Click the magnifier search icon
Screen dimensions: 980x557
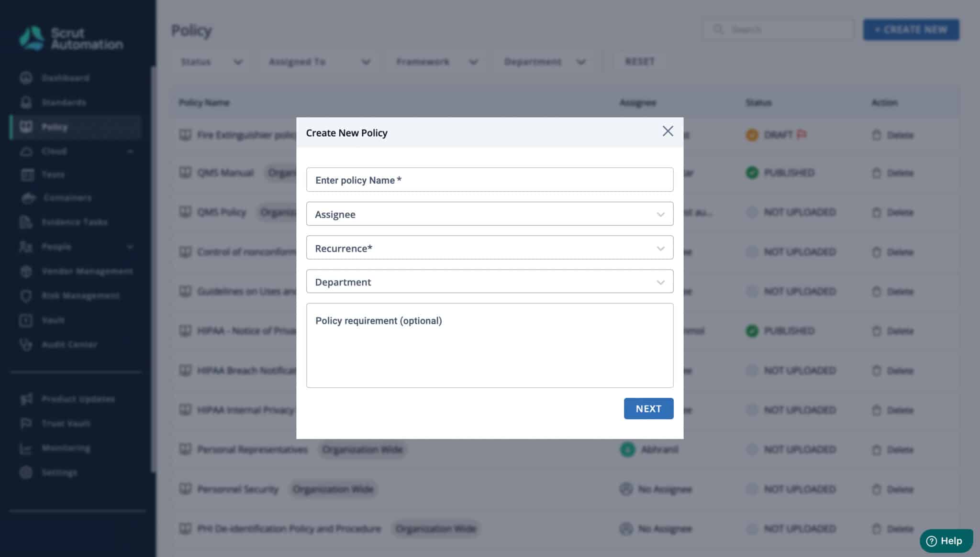click(718, 30)
